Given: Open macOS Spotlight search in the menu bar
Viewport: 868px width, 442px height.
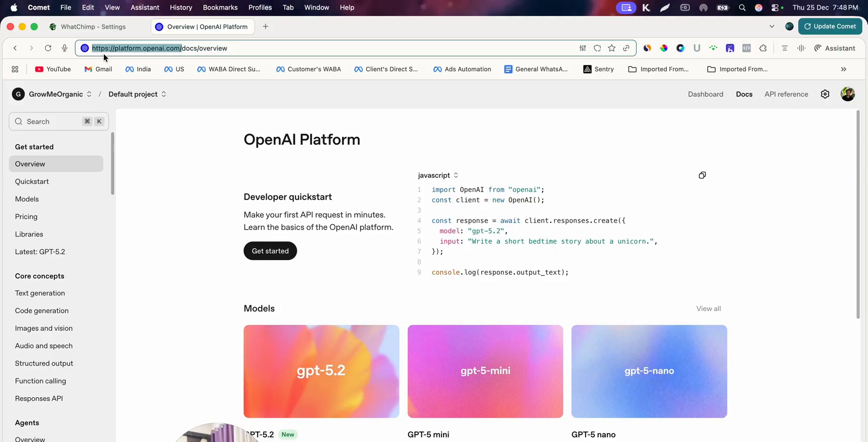Looking at the screenshot, I should [742, 8].
